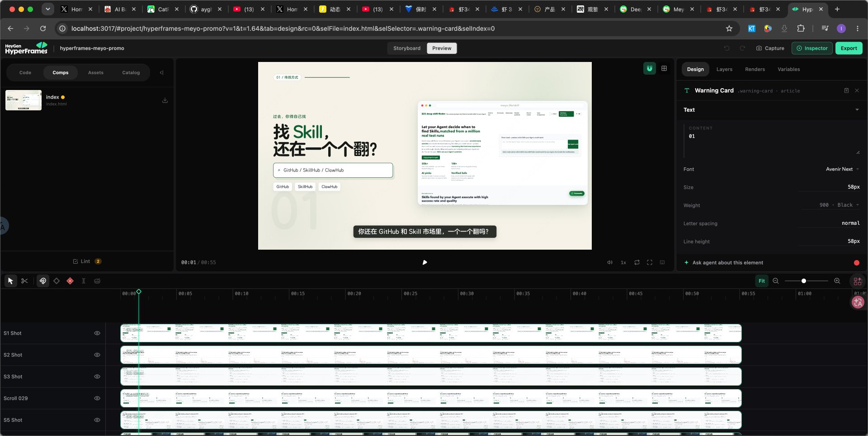The image size is (868, 436).
Task: Open the browser extensions puzzle icon
Action: tap(801, 28)
